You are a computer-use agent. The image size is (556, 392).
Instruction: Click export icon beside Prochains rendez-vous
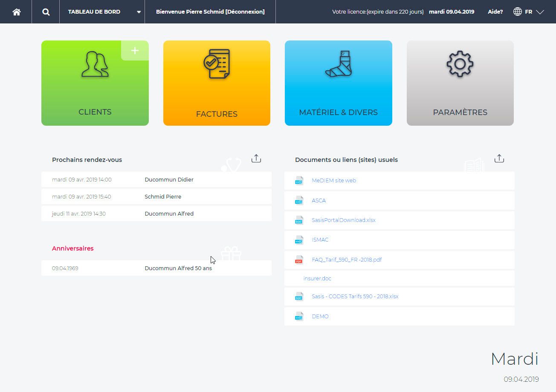[256, 159]
